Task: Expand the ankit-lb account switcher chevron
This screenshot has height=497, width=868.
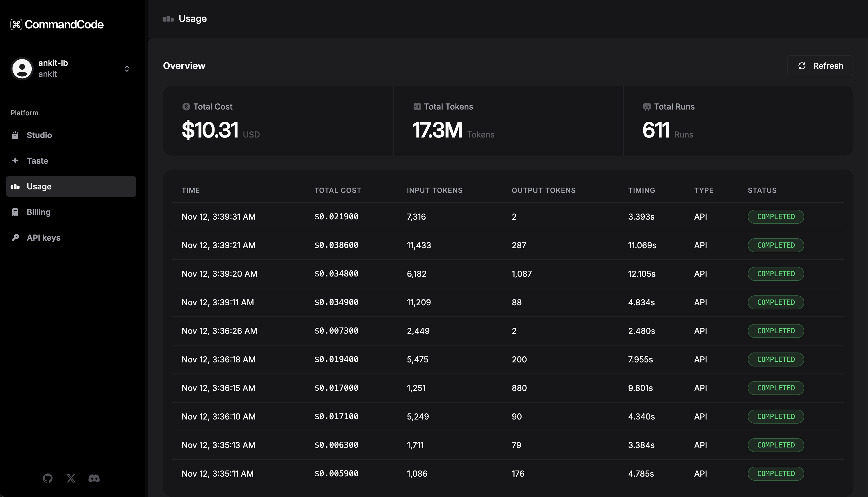Action: (127, 69)
